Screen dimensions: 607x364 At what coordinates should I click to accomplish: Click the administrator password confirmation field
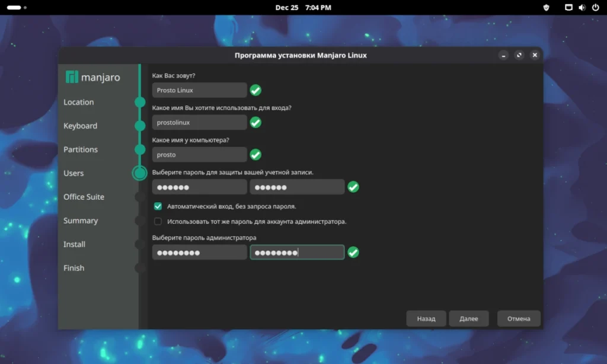[298, 253]
